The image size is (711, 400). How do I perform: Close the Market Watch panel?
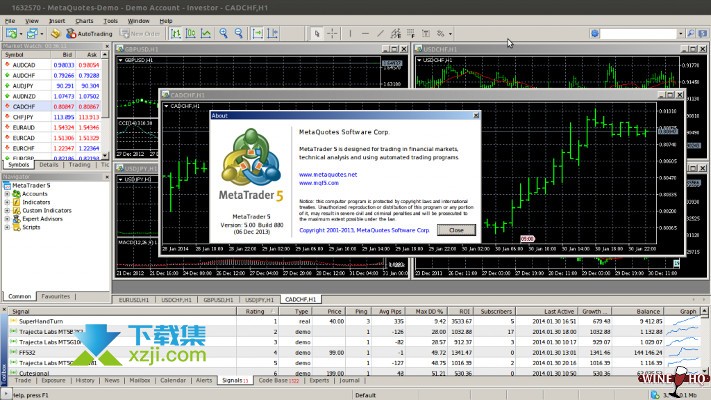107,46
